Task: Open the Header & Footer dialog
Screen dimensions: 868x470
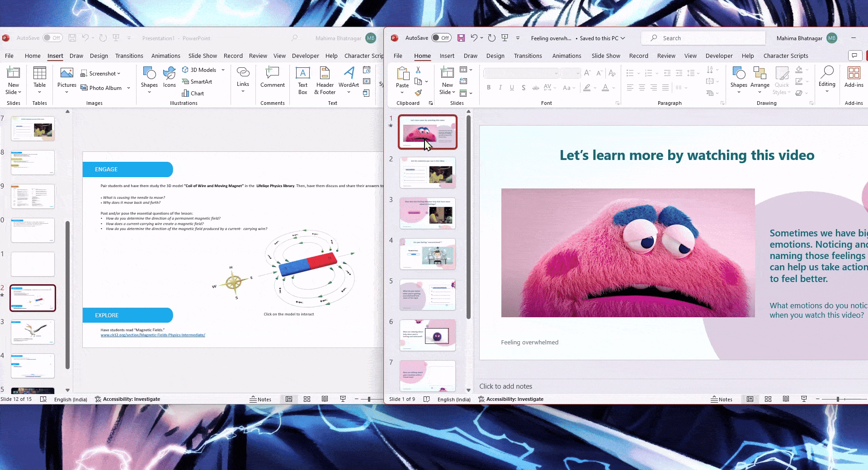Action: (324, 80)
